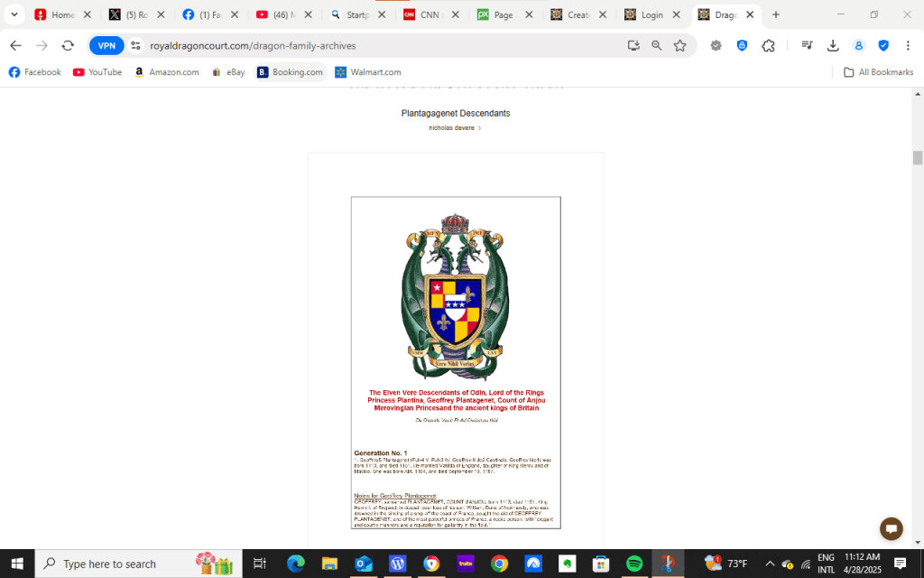The width and height of the screenshot is (924, 578).
Task: Click the Windows taskbar search box
Action: coord(125,564)
